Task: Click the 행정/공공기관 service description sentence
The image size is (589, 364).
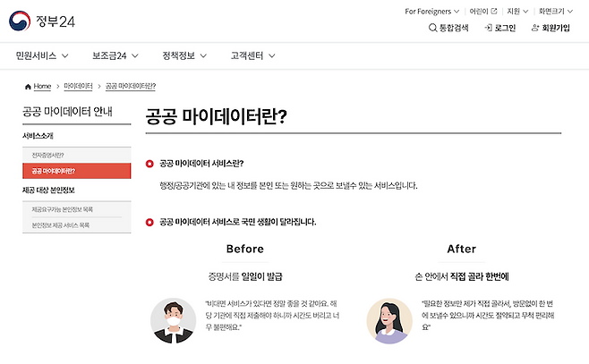Action: pyautogui.click(x=288, y=185)
